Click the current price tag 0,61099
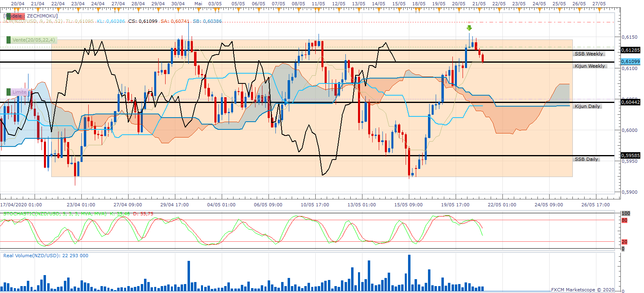Image resolution: width=644 pixels, height=293 pixels. tap(630, 61)
